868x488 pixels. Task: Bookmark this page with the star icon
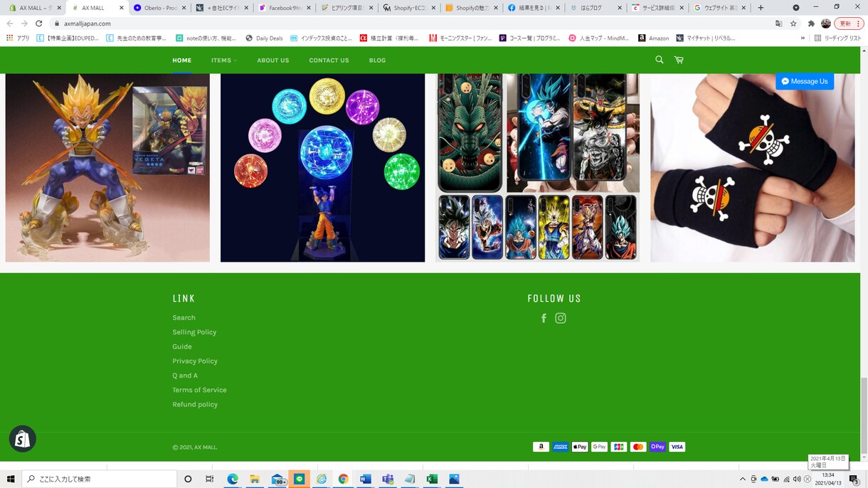(793, 23)
